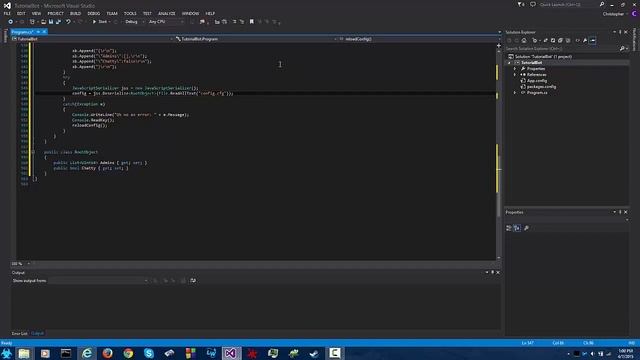Click the purple account avatar icon
640x360 pixels.
[635, 13]
